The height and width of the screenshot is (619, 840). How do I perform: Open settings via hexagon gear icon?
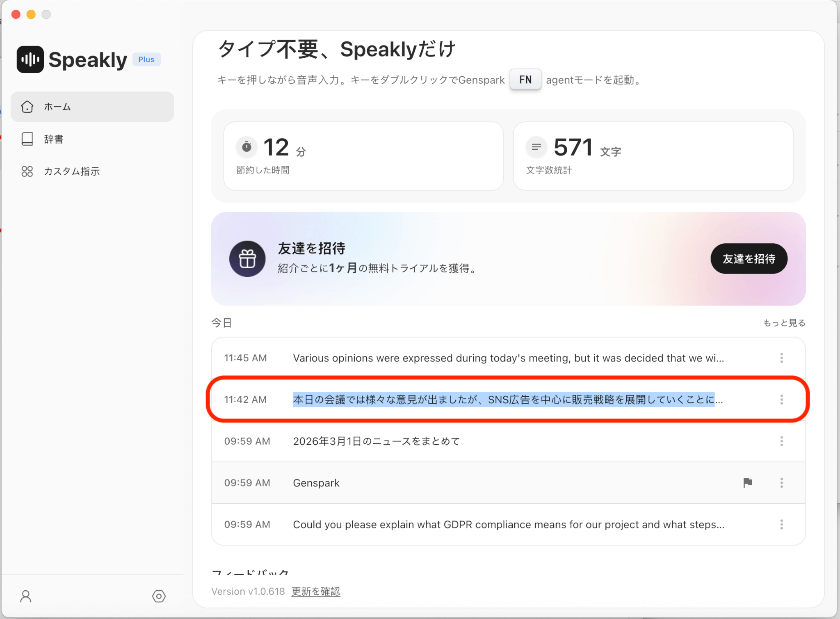pos(159,596)
